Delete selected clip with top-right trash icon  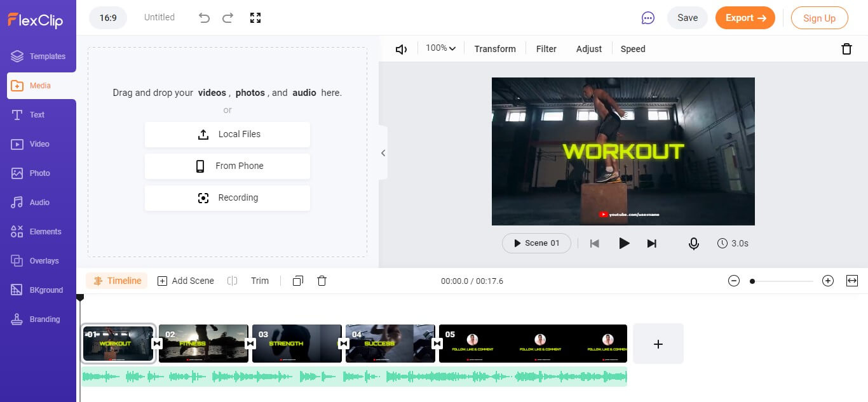point(846,49)
